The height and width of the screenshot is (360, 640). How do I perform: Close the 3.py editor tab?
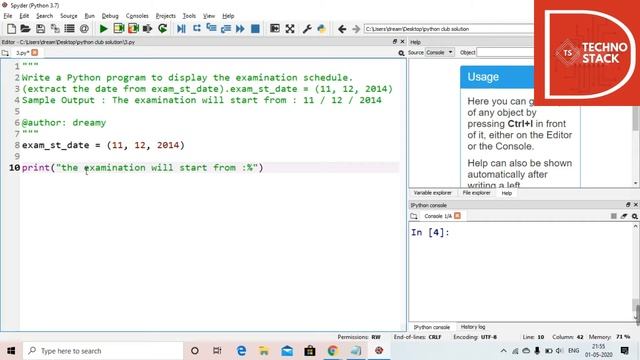tap(35, 52)
